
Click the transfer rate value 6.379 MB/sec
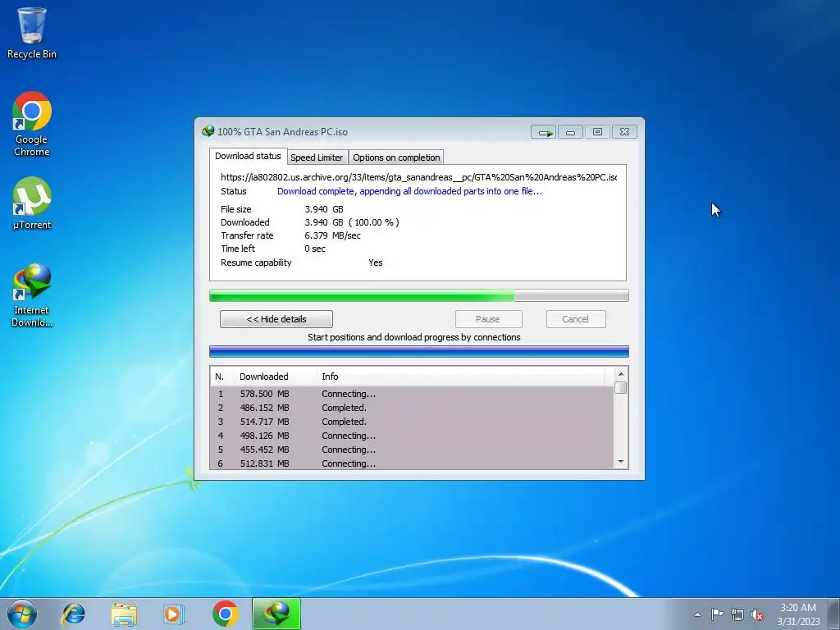333,235
